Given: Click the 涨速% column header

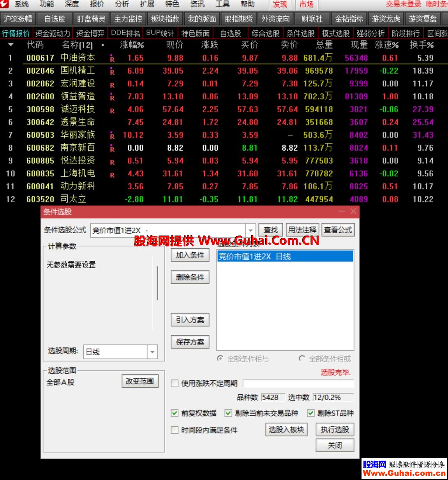Looking at the screenshot, I should (x=386, y=45).
